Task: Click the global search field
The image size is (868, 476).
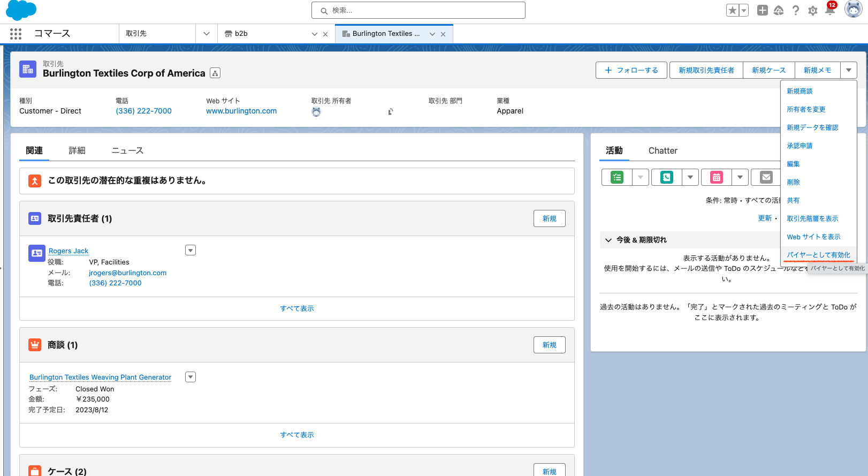Action: [x=418, y=10]
